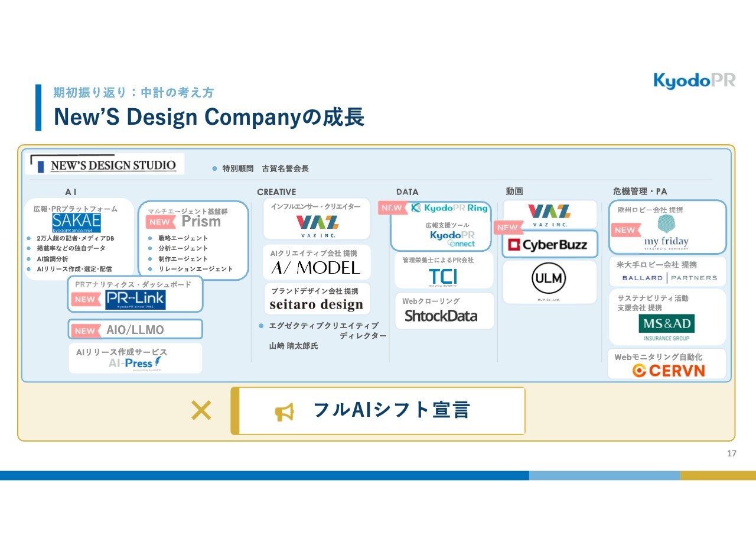The image size is (756, 535).
Task: Select the ShtockData logo
Action: [441, 316]
